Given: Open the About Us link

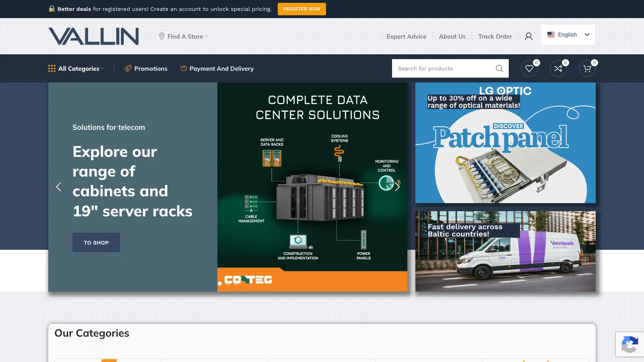Looking at the screenshot, I should tap(452, 36).
